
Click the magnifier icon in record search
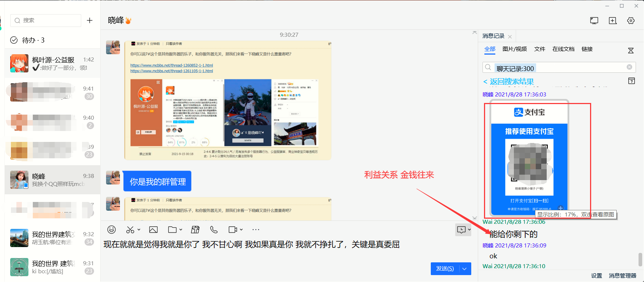[488, 67]
